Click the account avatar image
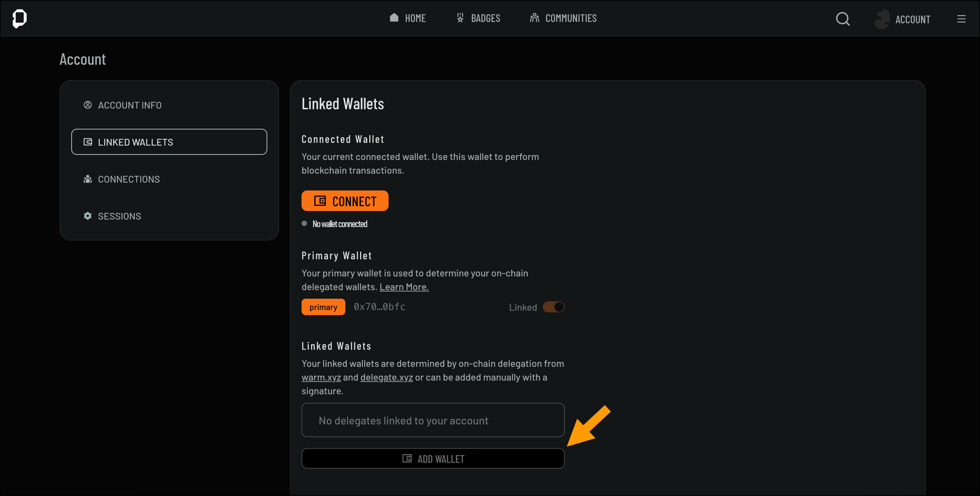 [x=881, y=19]
